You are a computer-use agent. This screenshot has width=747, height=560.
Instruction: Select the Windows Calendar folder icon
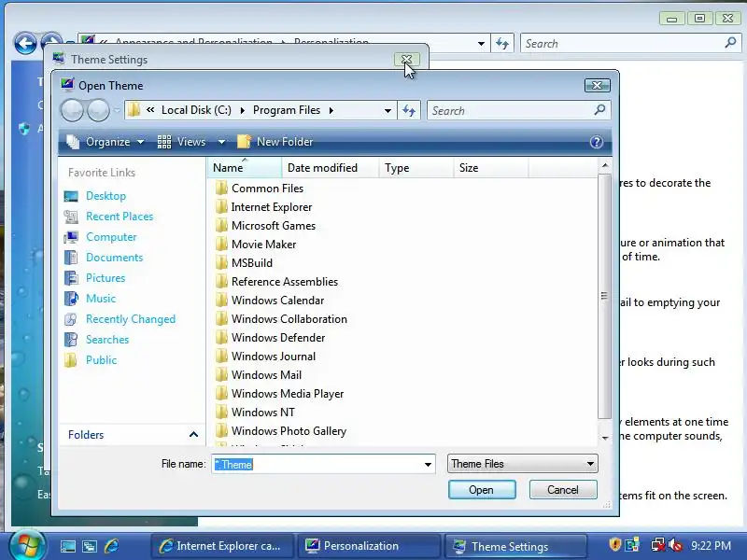(221, 300)
